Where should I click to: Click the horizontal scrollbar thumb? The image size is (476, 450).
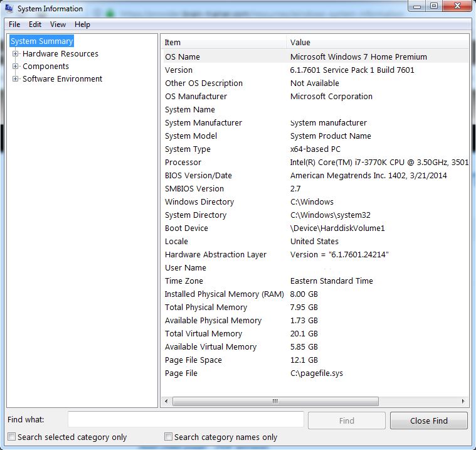[275, 401]
